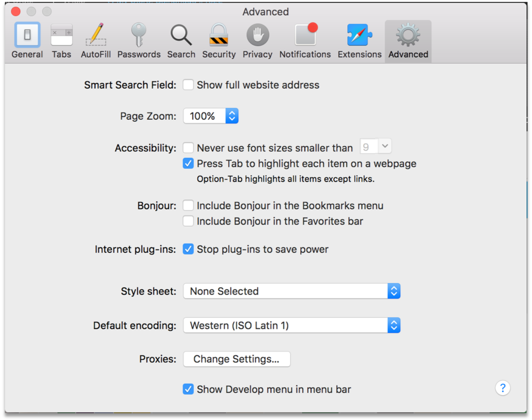
Task: Disable Stop plug-ins to save power
Action: click(x=188, y=249)
